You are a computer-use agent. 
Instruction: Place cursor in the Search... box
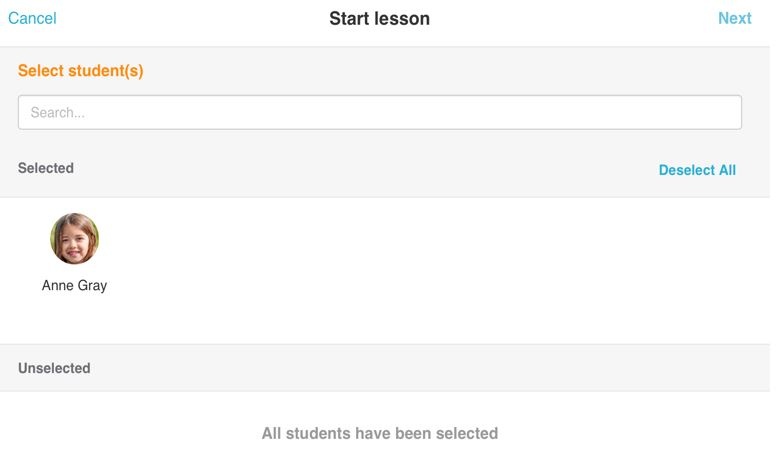pyautogui.click(x=380, y=113)
